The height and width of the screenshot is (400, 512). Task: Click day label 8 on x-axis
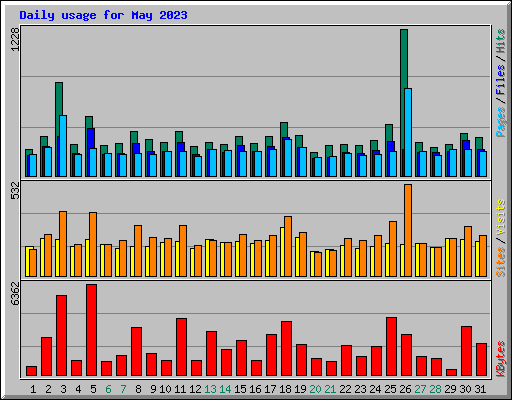pyautogui.click(x=138, y=389)
